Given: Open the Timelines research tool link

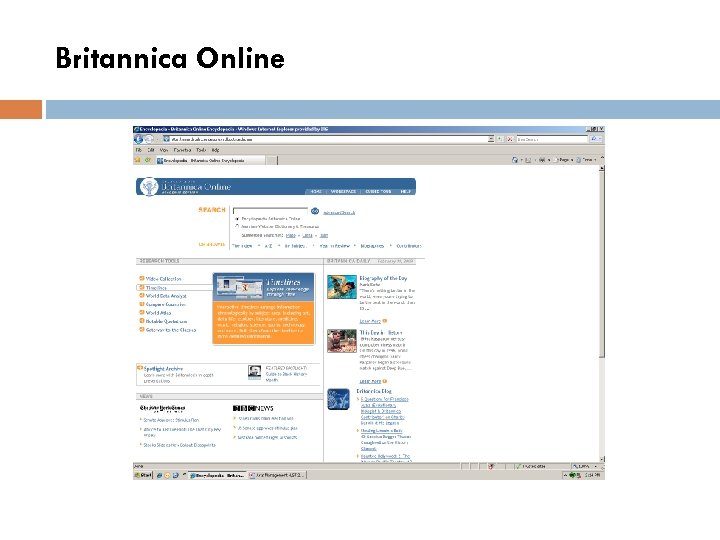Looking at the screenshot, I should click(x=156, y=287).
